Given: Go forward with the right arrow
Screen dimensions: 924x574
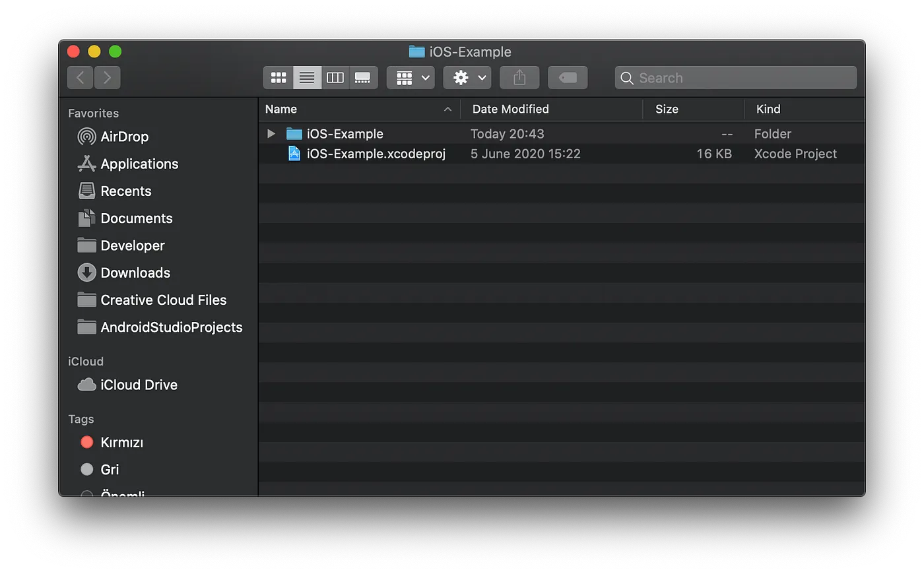Looking at the screenshot, I should click(108, 78).
